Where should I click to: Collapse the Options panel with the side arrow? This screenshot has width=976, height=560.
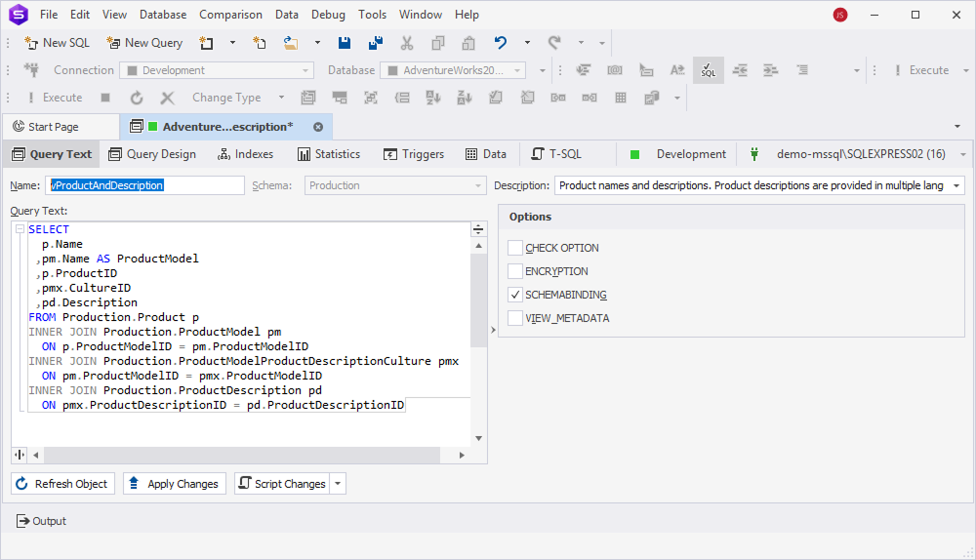tap(493, 330)
